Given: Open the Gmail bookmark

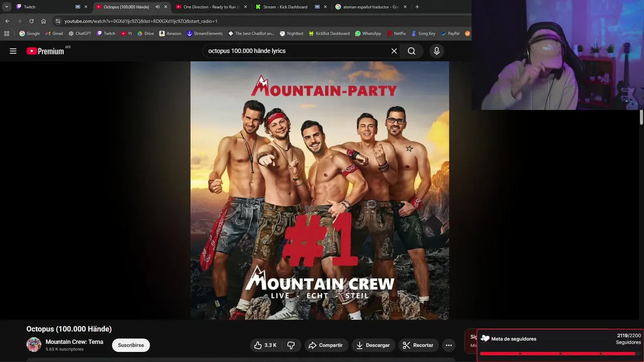Looking at the screenshot, I should (x=54, y=34).
